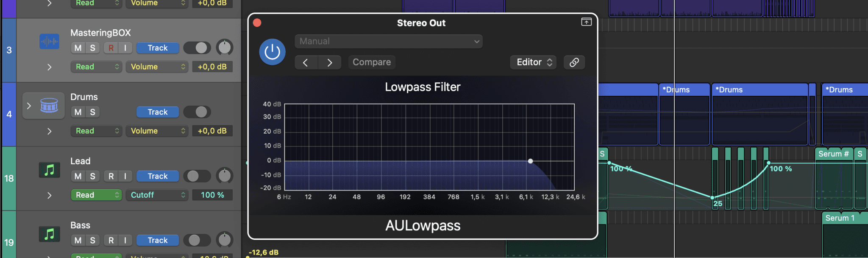Go to previous plugin preset arrow
The image size is (868, 258).
click(x=306, y=62)
